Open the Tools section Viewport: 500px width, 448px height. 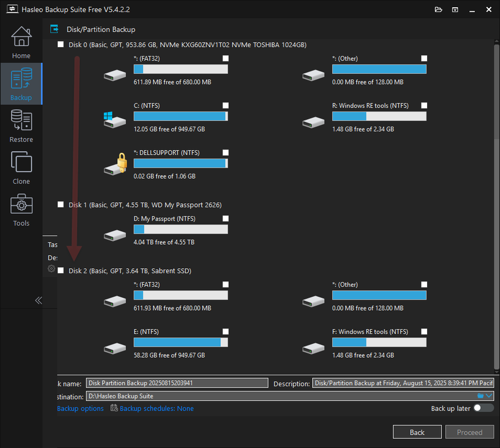coord(21,209)
